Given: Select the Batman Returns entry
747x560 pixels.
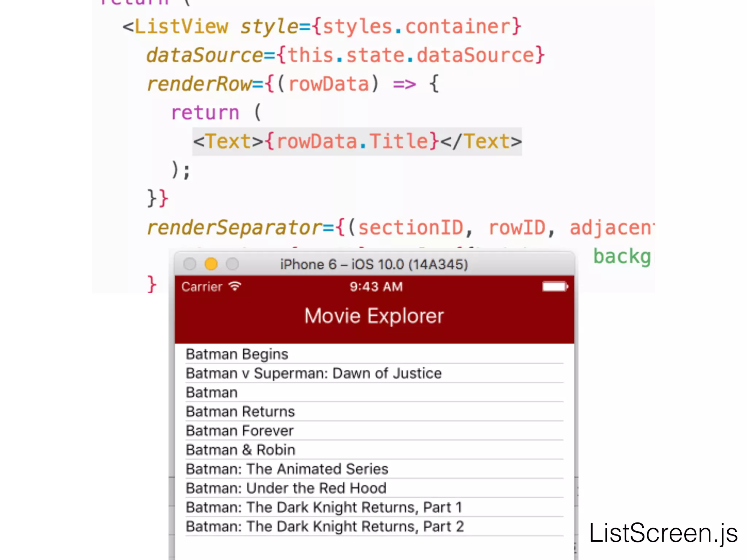Looking at the screenshot, I should 240,412.
